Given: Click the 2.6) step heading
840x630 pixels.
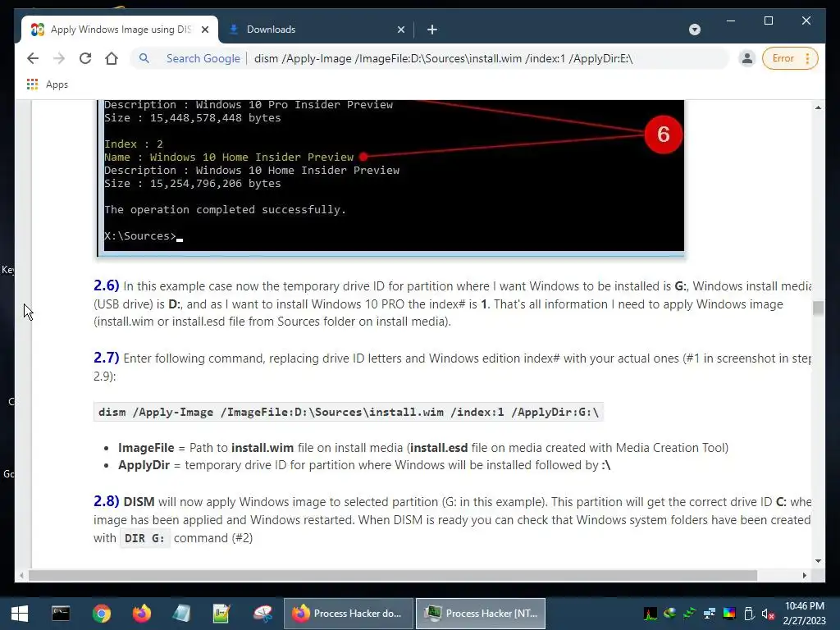Looking at the screenshot, I should [106, 285].
